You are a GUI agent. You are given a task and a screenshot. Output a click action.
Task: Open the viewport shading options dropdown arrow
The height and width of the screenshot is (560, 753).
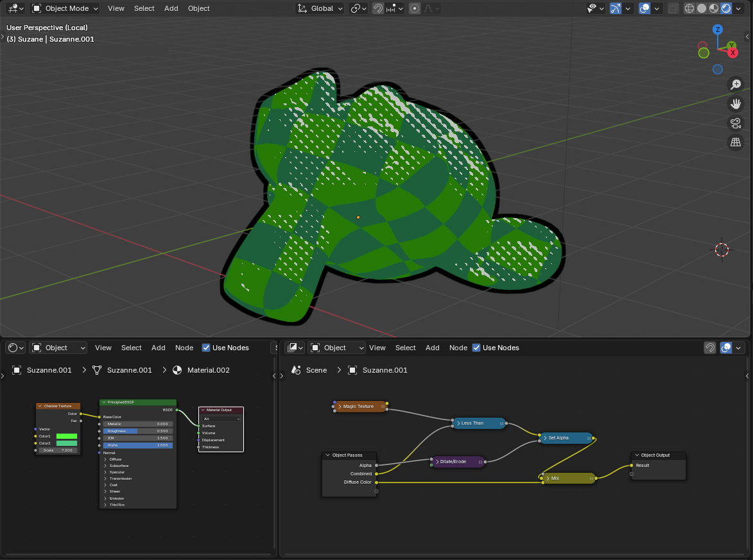tap(738, 8)
